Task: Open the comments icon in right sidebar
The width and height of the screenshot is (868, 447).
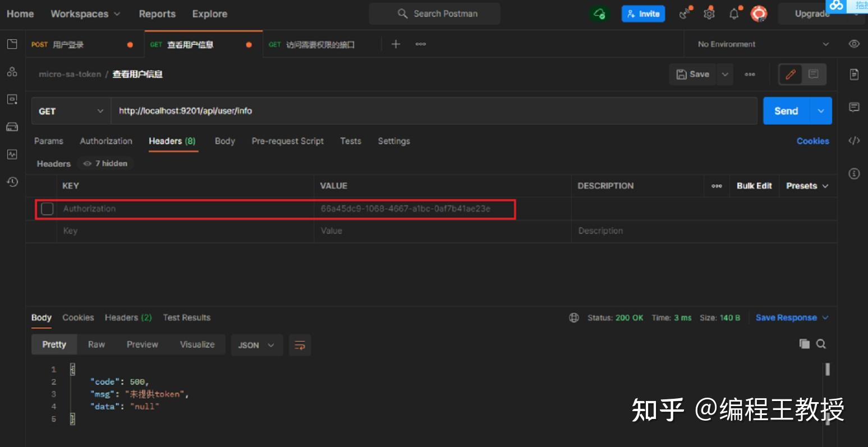Action: (854, 107)
